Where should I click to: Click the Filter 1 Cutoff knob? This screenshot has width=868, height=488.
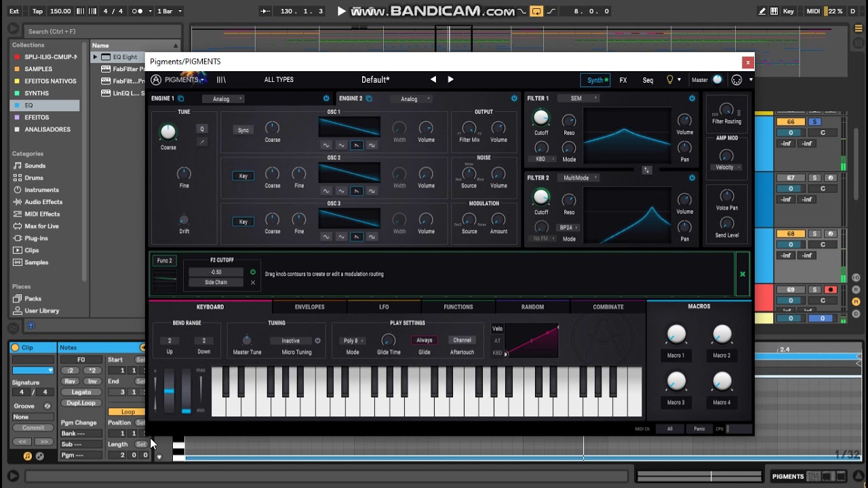(540, 118)
